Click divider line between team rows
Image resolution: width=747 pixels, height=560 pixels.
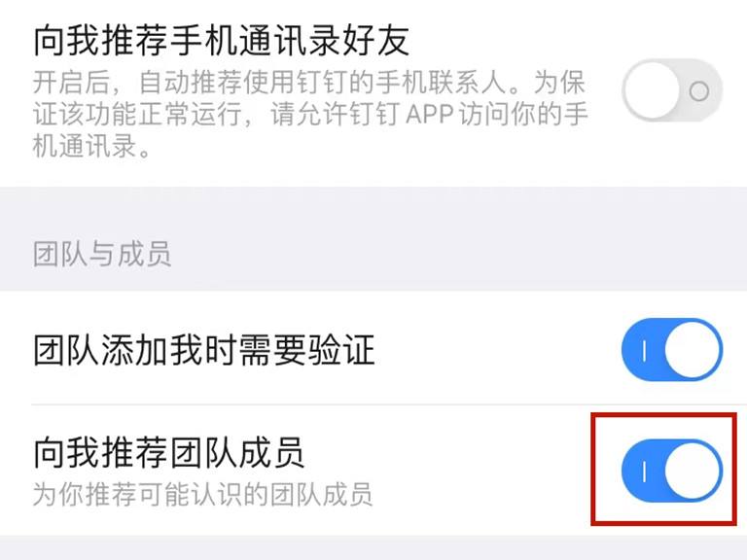pyautogui.click(x=389, y=404)
